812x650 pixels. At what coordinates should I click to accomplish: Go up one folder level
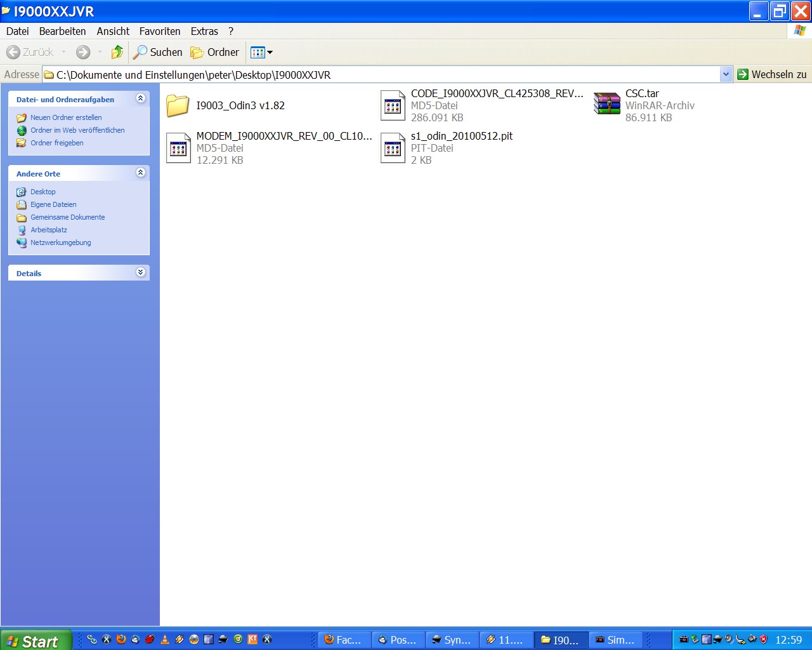(x=117, y=52)
